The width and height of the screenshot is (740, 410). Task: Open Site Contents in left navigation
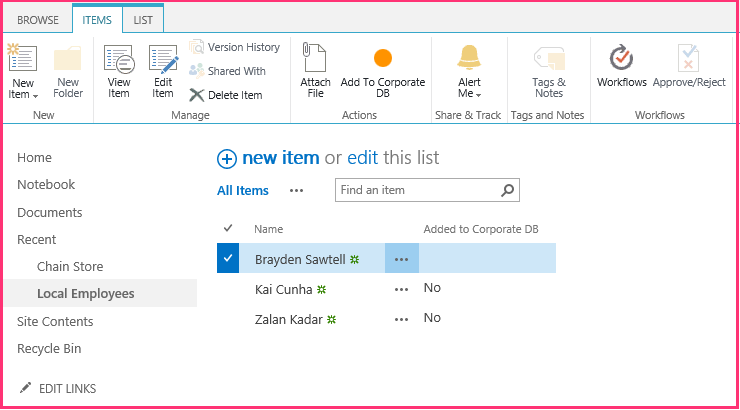click(x=55, y=321)
